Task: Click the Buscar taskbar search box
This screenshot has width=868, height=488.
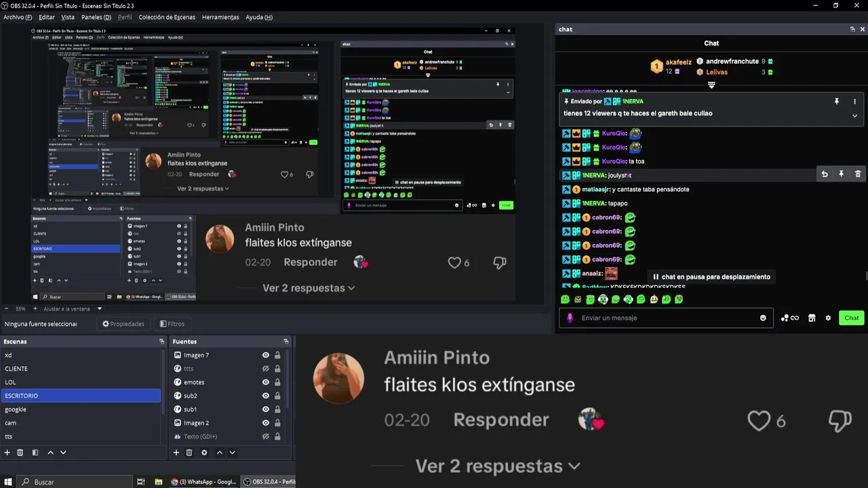Action: coord(75,482)
